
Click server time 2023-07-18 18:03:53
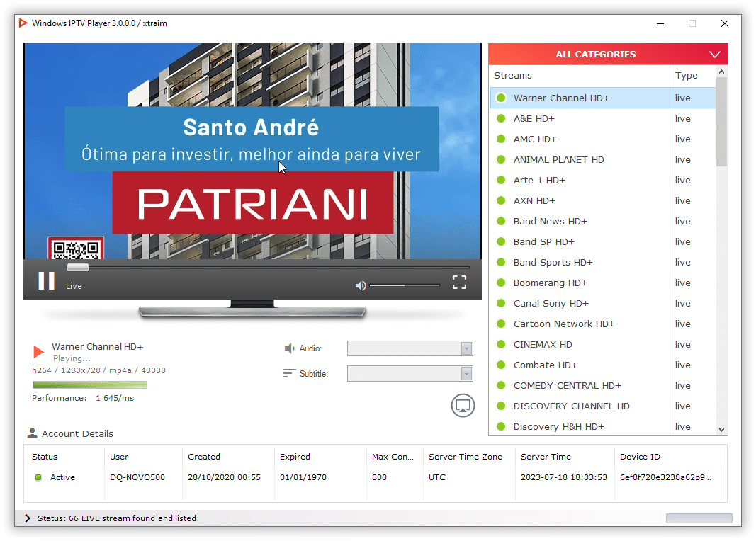coord(563,477)
